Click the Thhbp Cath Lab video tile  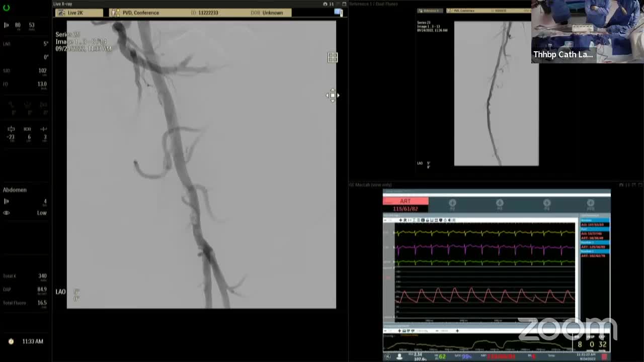(x=587, y=31)
